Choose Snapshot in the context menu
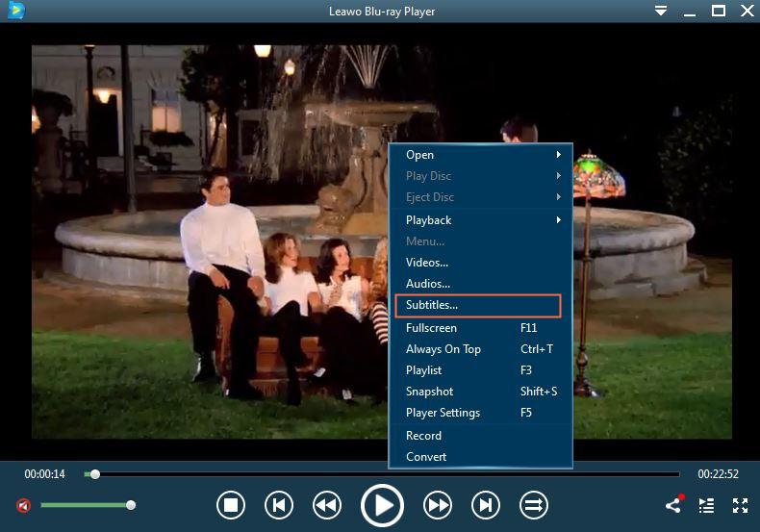 (430, 392)
